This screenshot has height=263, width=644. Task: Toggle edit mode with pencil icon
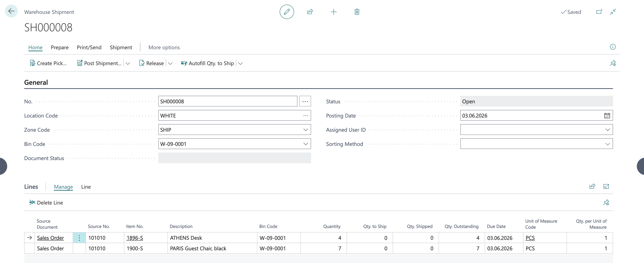pyautogui.click(x=287, y=12)
